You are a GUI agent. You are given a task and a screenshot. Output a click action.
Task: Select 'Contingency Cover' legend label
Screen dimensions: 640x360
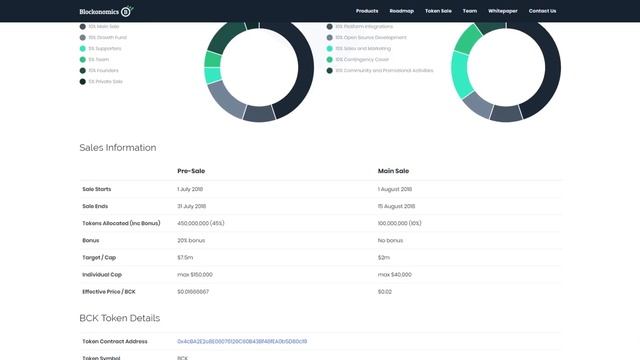tap(362, 60)
